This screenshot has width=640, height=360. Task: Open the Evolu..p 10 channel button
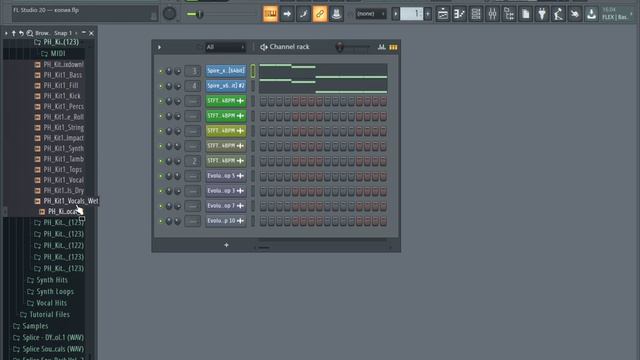point(226,221)
